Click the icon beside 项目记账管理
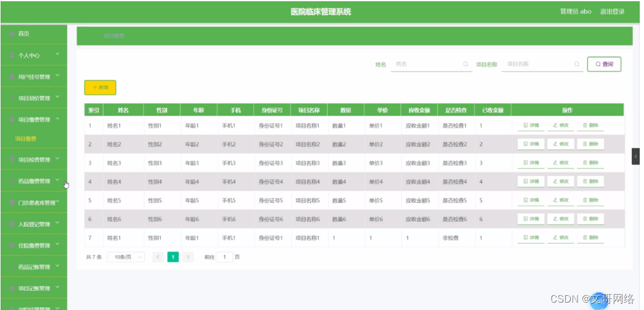 [x=12, y=288]
